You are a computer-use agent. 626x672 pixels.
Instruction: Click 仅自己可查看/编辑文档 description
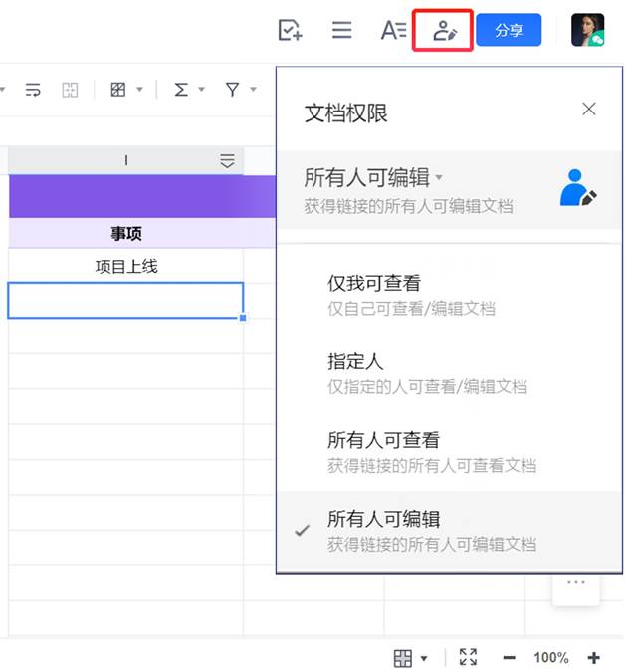(411, 309)
